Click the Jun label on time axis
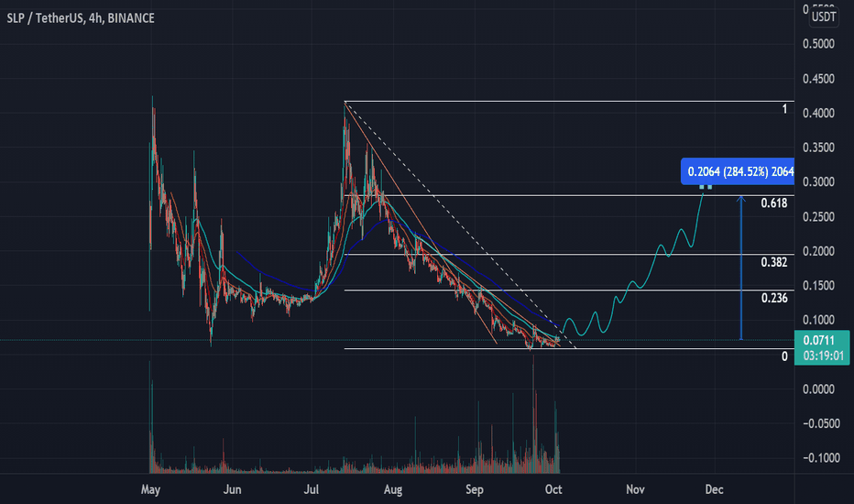This screenshot has width=854, height=504. [232, 490]
